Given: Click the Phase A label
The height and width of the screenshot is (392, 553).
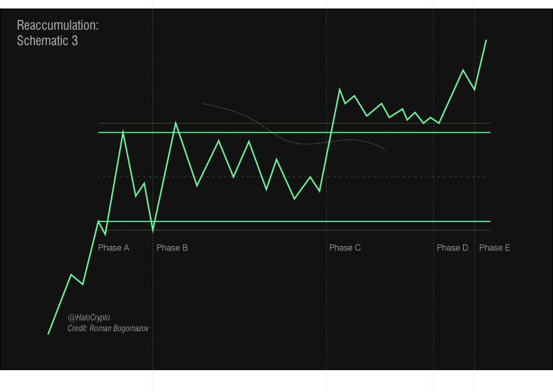Looking at the screenshot, I should click(114, 248).
